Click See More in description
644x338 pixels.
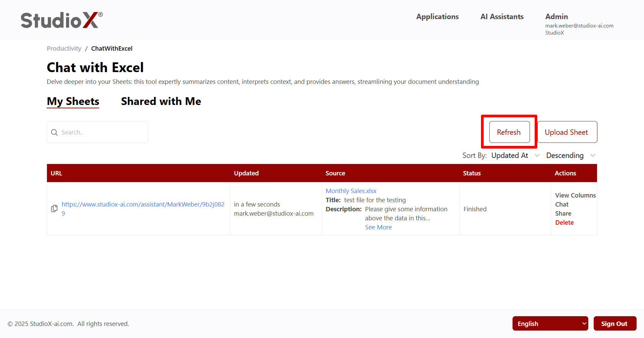[x=378, y=227]
